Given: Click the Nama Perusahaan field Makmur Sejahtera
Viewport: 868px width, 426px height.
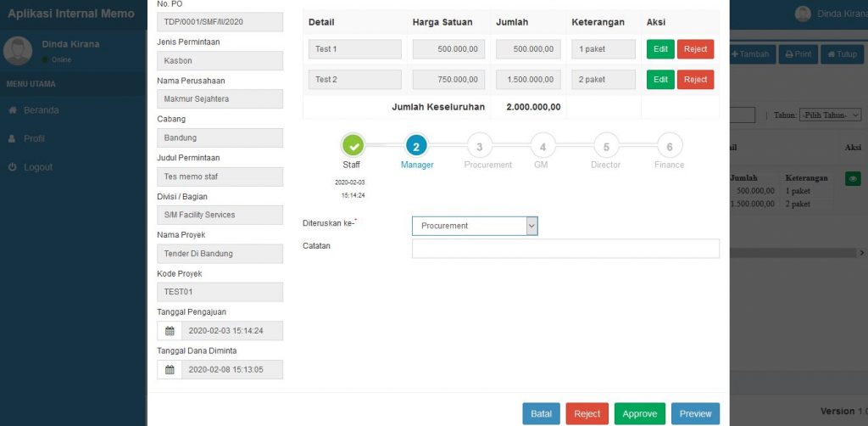Looking at the screenshot, I should (x=220, y=99).
